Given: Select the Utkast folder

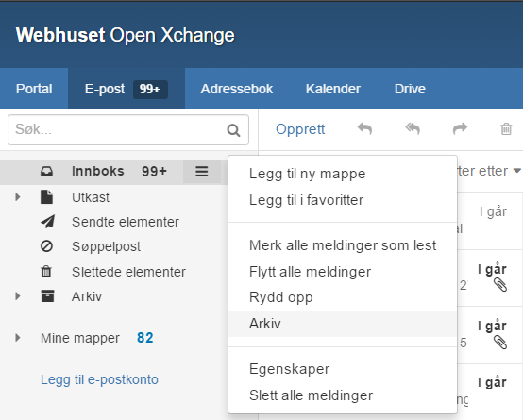Looking at the screenshot, I should point(91,197).
